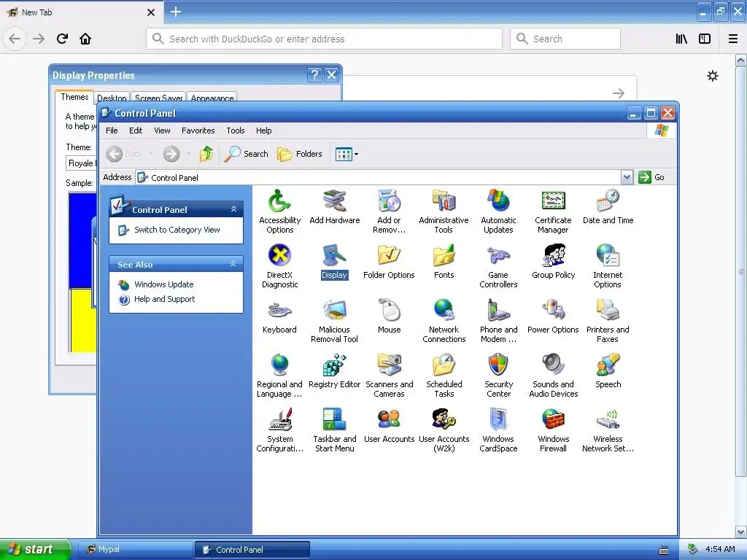Select Add or Remove Programs icon
Screen dimensions: 747x560
click(390, 211)
